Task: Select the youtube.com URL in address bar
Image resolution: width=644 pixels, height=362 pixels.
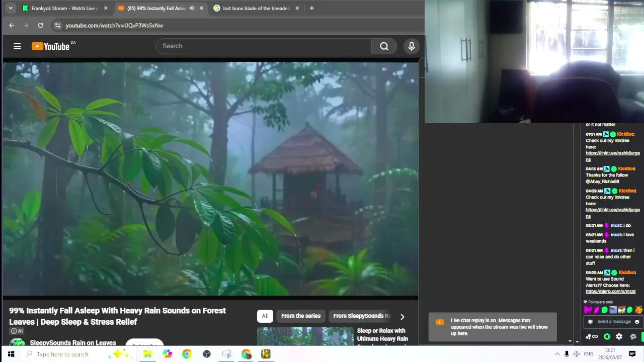Action: click(114, 25)
